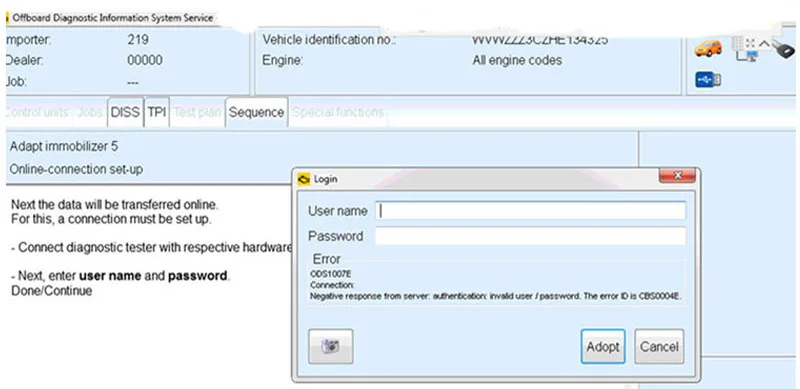This screenshot has height=389, width=800.
Task: Click the 'Login' dialog title text
Action: (326, 180)
